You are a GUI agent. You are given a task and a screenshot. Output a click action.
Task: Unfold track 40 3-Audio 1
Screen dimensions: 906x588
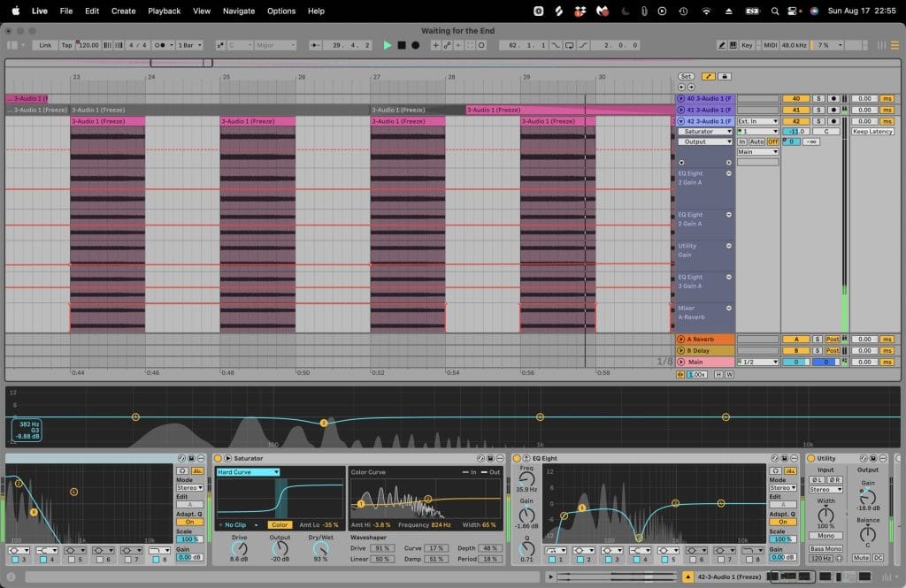[680, 99]
